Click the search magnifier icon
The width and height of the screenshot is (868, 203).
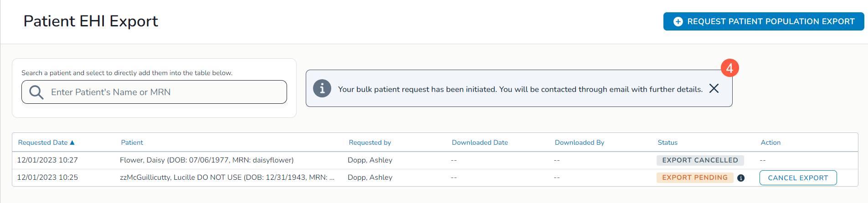pyautogui.click(x=36, y=92)
